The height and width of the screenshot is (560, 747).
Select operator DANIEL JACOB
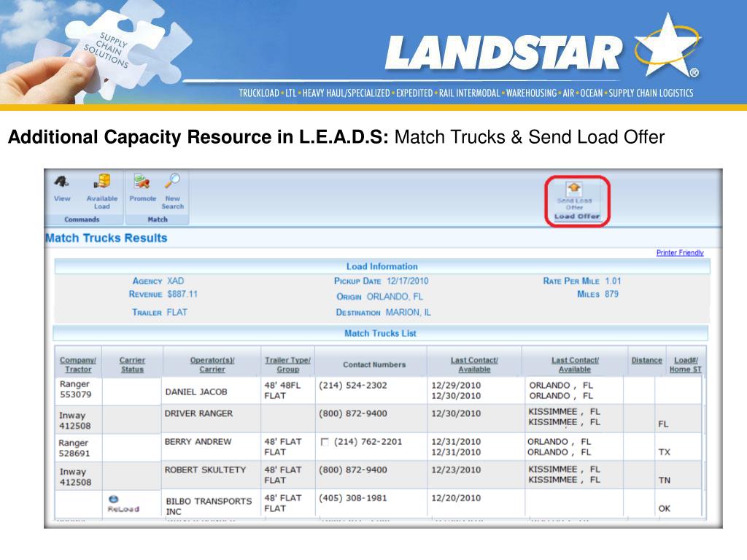tap(196, 392)
